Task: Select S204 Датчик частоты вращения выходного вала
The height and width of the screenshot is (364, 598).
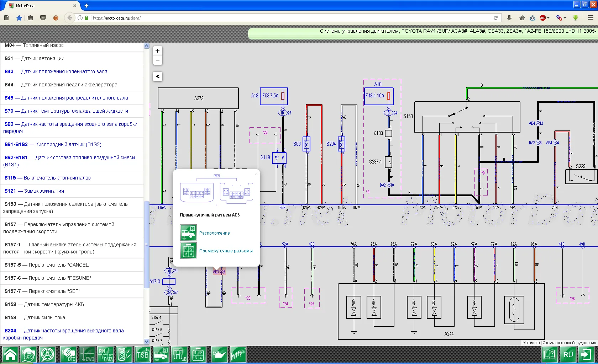Action: [72, 334]
